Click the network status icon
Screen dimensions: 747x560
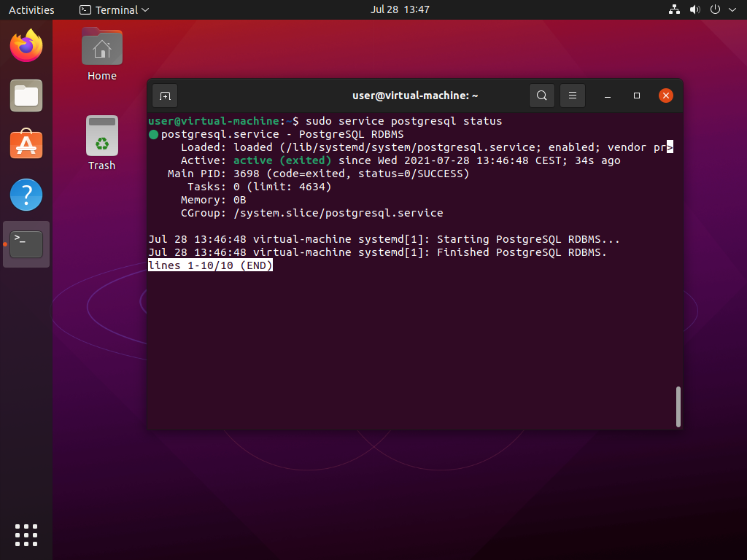pyautogui.click(x=674, y=10)
